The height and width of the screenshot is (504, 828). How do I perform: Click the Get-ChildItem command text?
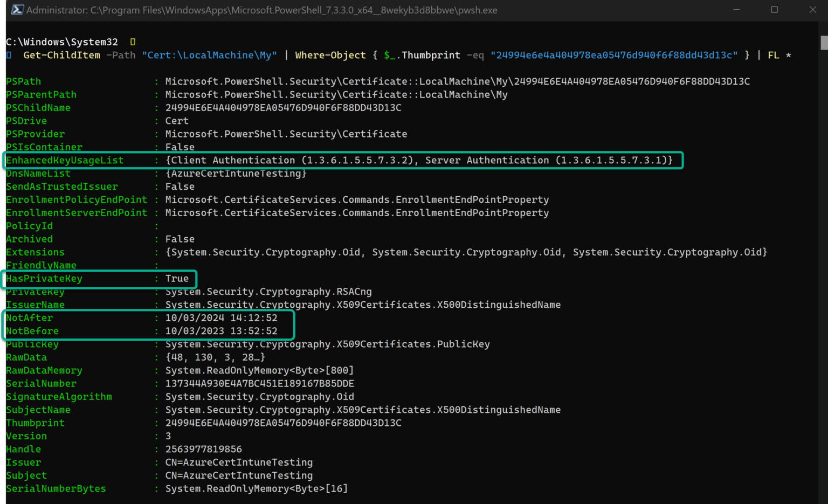(61, 55)
